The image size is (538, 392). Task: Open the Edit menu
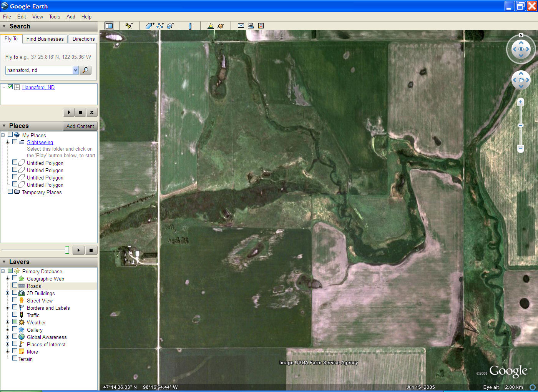22,17
